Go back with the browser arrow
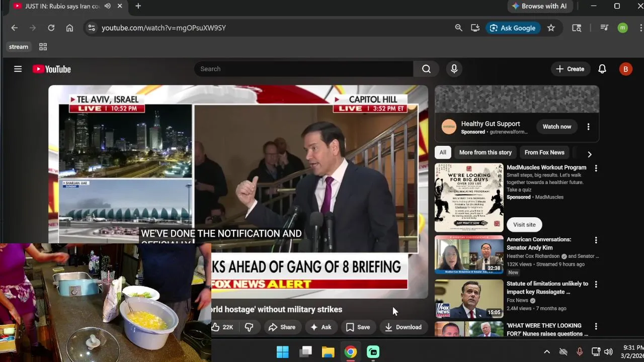Screen dimensions: 644x362 click(14, 28)
